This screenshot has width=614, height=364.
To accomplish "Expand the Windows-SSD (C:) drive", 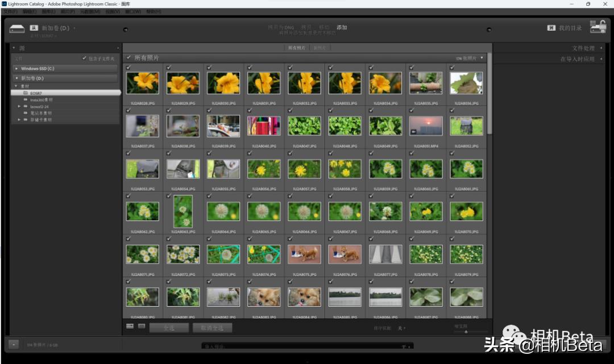I will pyautogui.click(x=16, y=69).
